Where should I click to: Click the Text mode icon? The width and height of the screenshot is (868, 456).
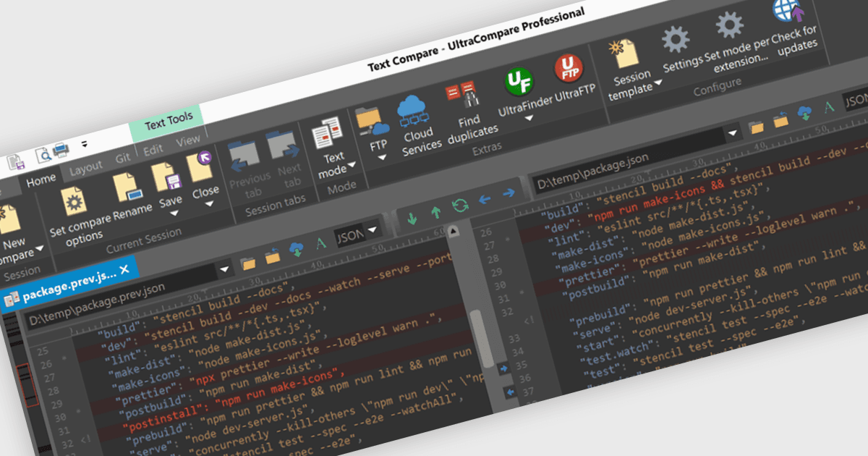[328, 132]
